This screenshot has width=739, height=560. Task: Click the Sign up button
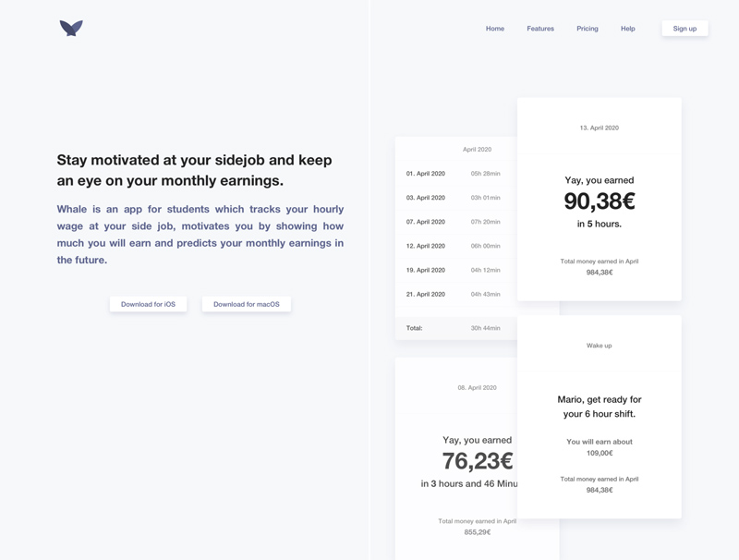coord(684,28)
